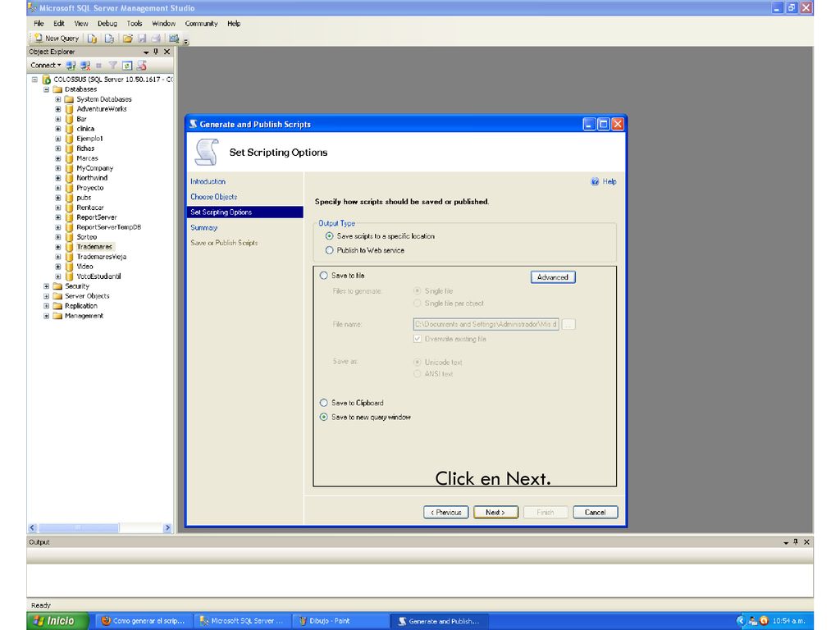Click the Filter funnel icon

(x=112, y=66)
